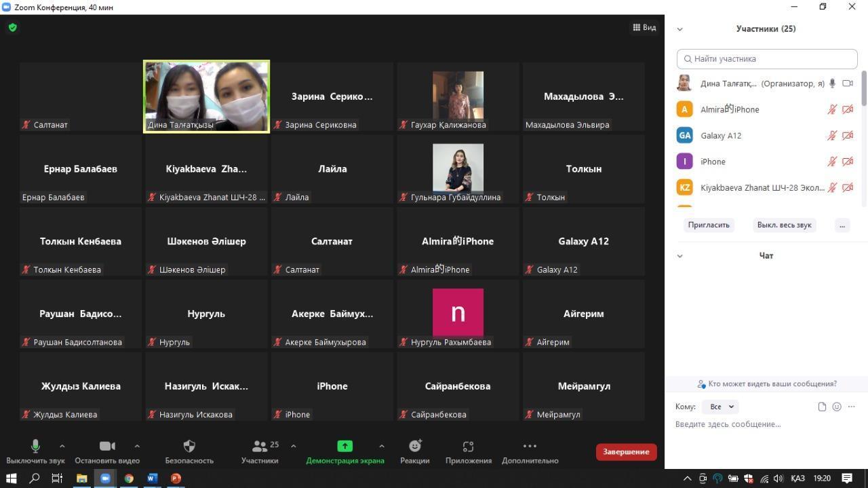Viewport: 868px width, 488px height.
Task: Open the Apps icon in the toolbar
Action: (468, 446)
